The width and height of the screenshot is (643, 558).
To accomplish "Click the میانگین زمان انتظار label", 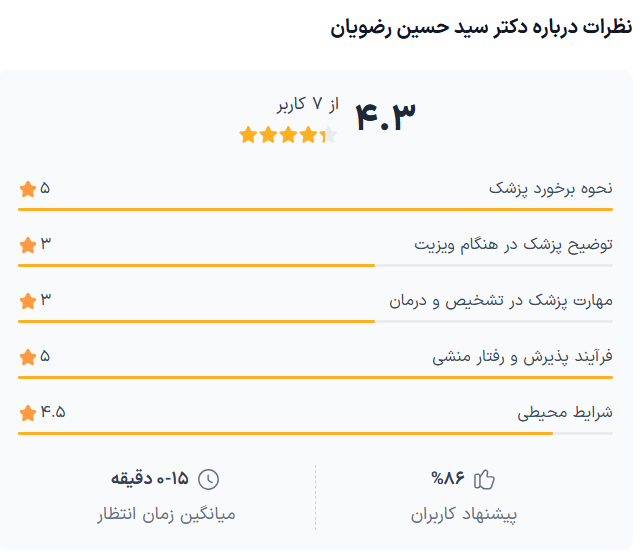I will pos(165,515).
